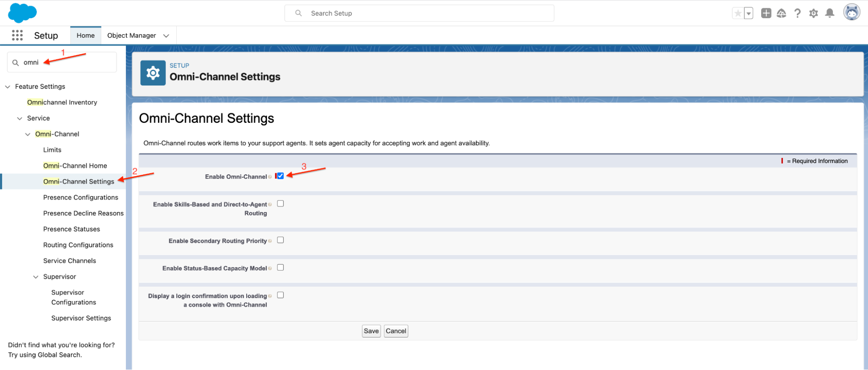Viewport: 868px width, 370px height.
Task: Click the SETUP breadcrumb label
Action: coord(179,65)
